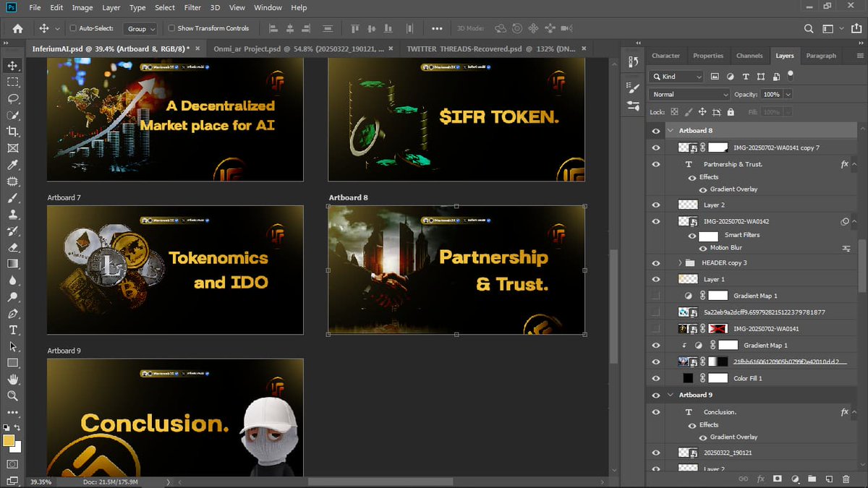Switch to the Character panel tab
The height and width of the screenshot is (488, 868).
coord(665,56)
